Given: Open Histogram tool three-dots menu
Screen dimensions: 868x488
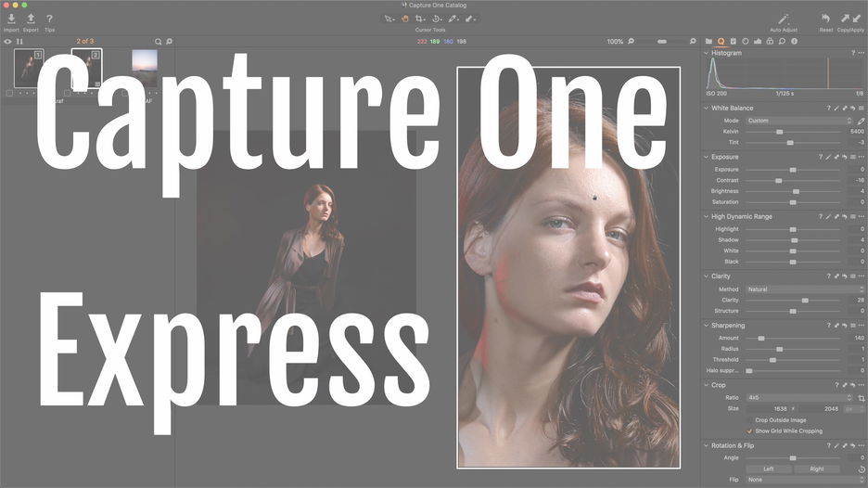Looking at the screenshot, I should [x=862, y=53].
